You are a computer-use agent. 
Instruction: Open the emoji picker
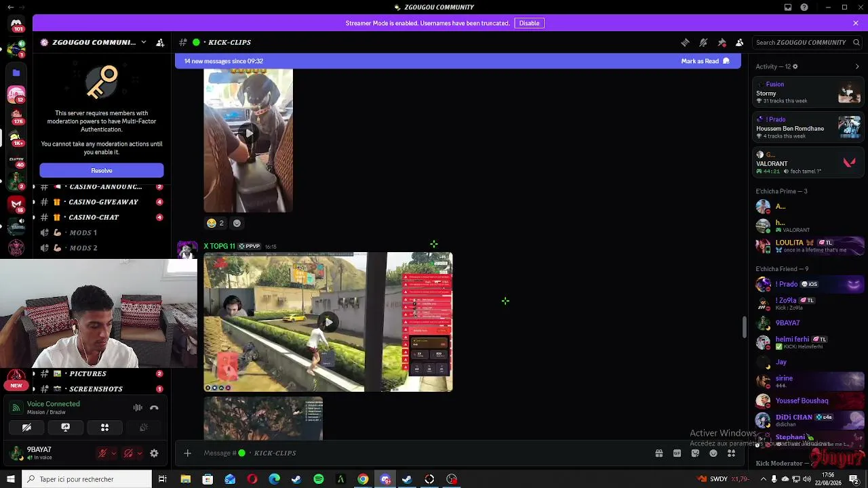click(713, 453)
